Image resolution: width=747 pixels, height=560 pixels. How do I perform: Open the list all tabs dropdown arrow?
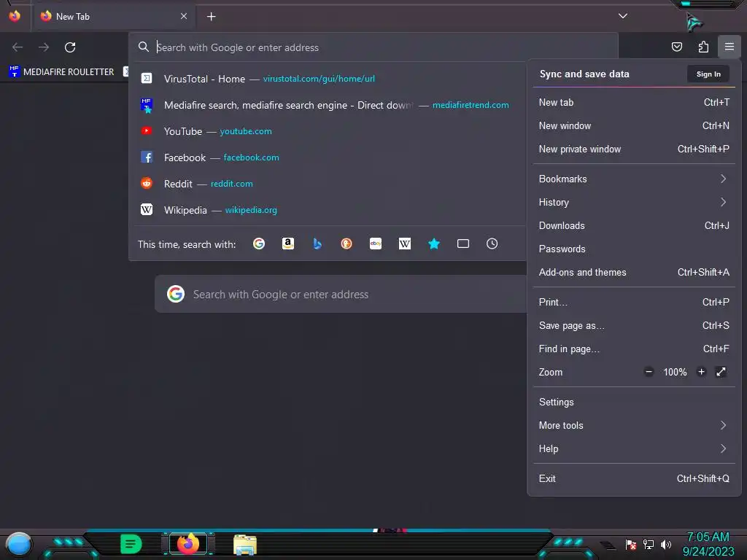tap(623, 16)
